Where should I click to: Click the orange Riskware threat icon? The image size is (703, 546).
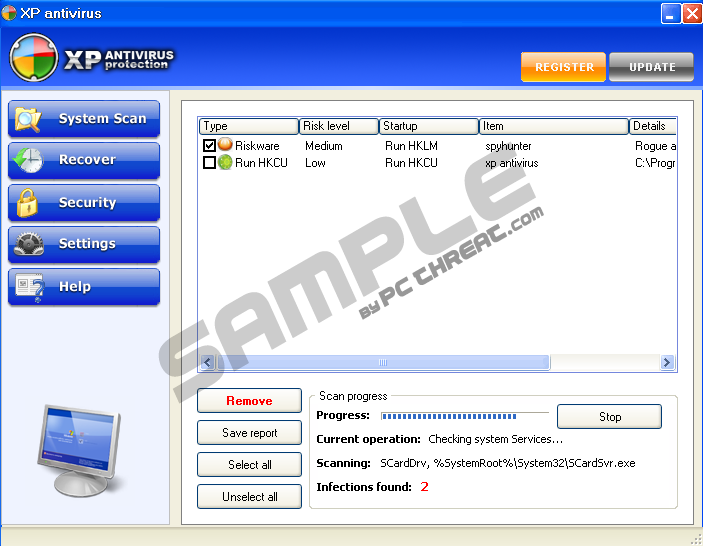[225, 145]
